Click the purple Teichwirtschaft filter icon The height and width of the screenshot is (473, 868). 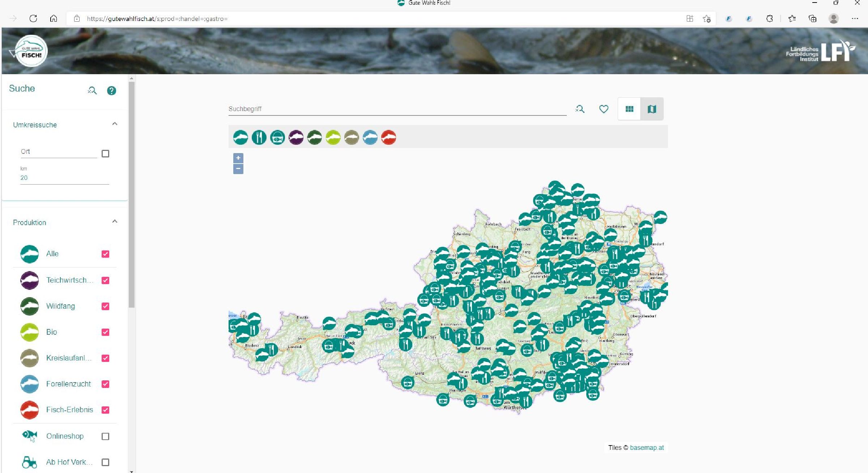tap(296, 138)
